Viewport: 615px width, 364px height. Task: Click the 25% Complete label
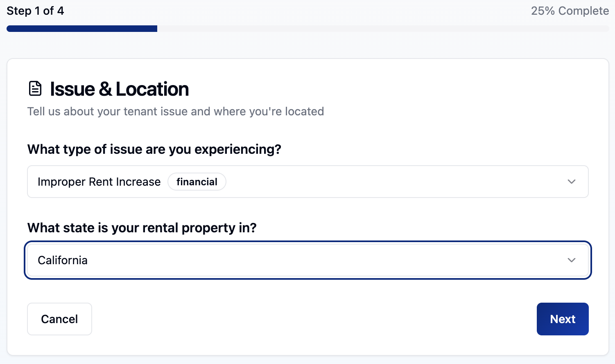570,11
